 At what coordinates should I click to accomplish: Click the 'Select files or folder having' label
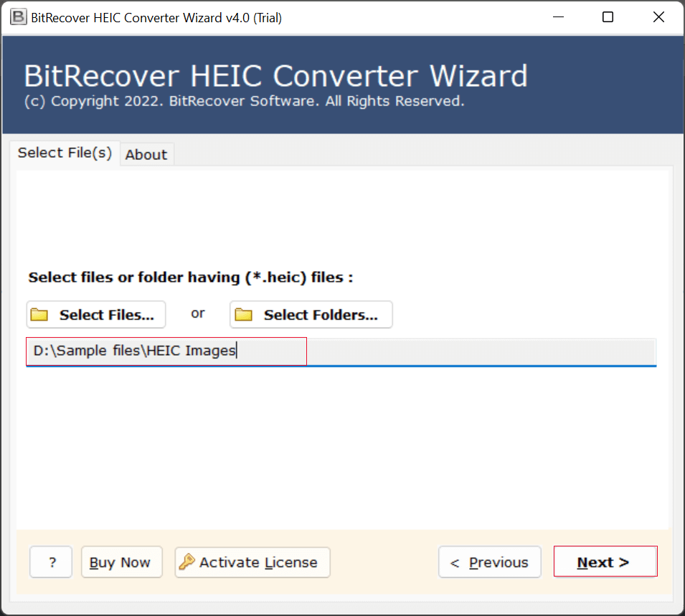tap(190, 278)
